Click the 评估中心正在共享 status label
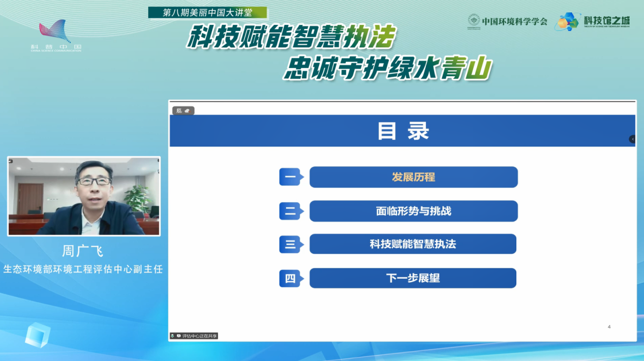Screen dimensions: 644x361 point(200,335)
